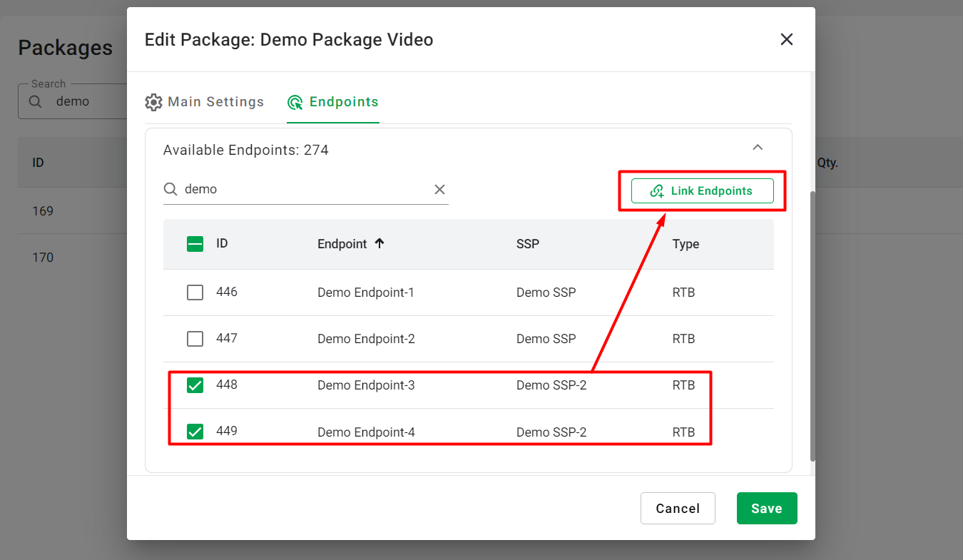Select checkbox for Demo Endpoint-2
The width and height of the screenshot is (963, 560).
[x=195, y=339]
